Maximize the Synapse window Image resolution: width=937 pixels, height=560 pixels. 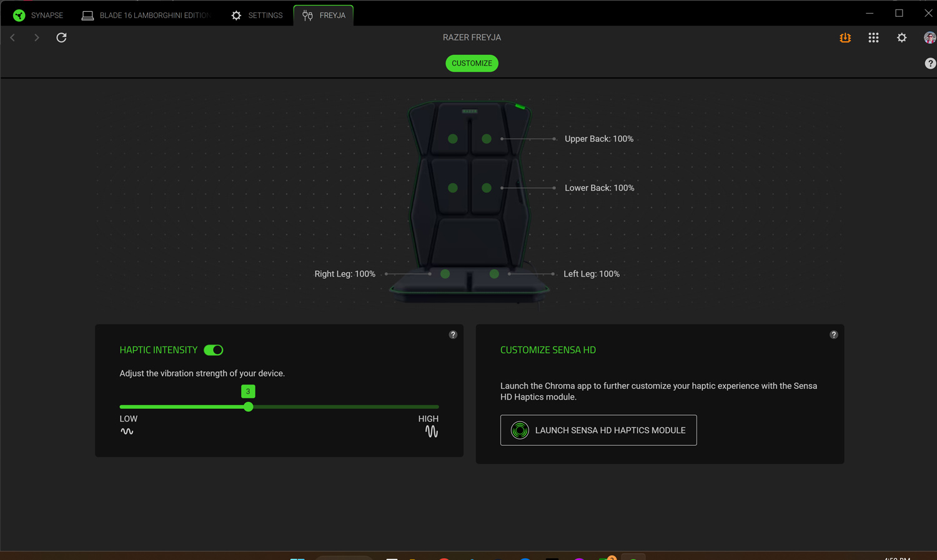(899, 13)
